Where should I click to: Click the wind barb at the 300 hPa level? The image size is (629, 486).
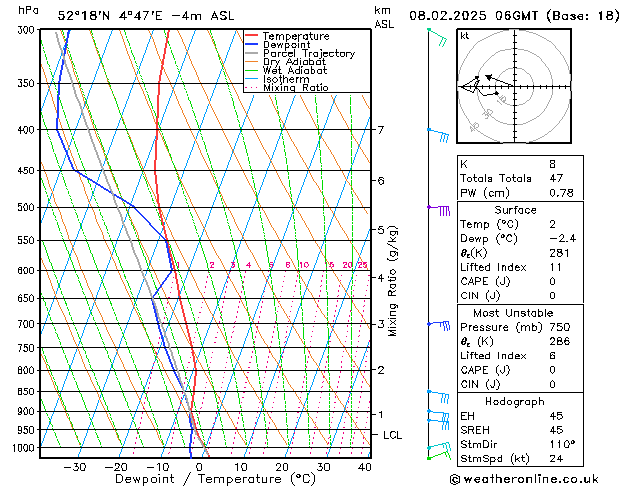(438, 37)
